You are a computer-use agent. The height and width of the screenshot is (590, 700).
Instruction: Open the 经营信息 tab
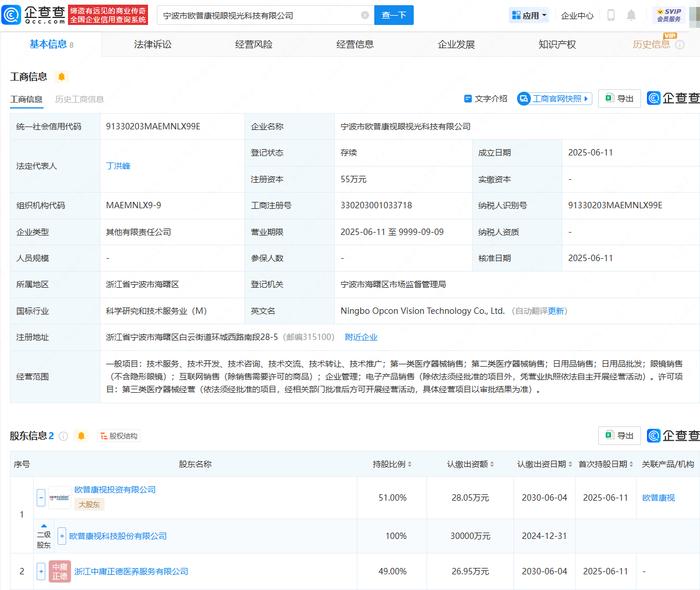[355, 44]
